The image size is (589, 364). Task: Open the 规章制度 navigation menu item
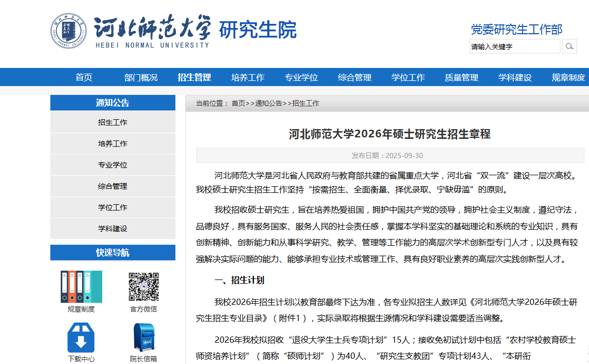pos(568,77)
